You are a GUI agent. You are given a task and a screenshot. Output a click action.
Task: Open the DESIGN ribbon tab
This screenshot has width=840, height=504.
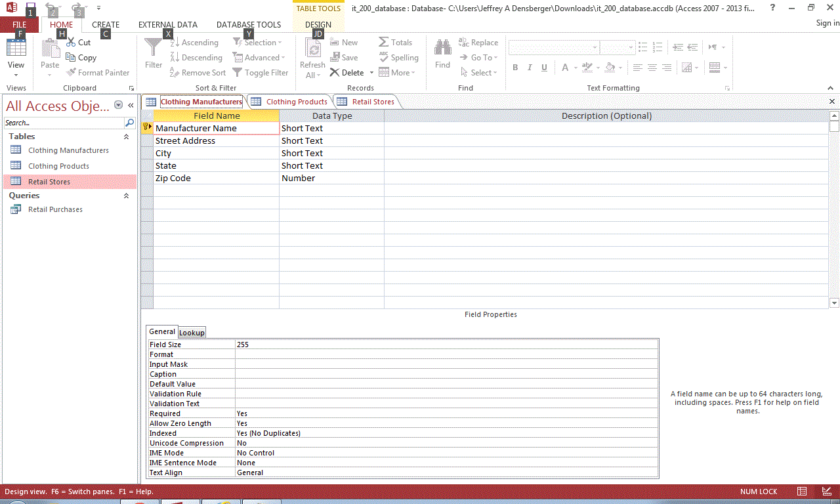point(318,24)
